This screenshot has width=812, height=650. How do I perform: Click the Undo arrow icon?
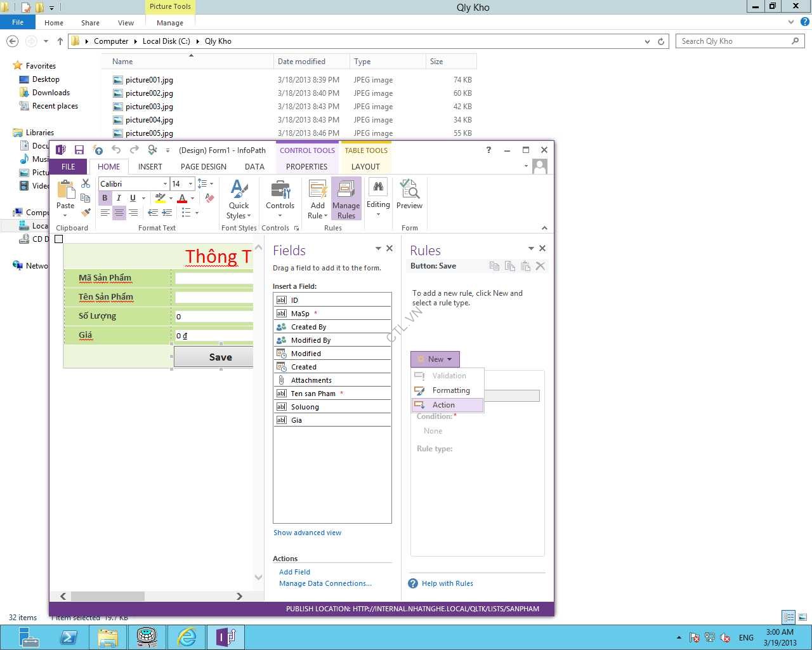[x=116, y=150]
